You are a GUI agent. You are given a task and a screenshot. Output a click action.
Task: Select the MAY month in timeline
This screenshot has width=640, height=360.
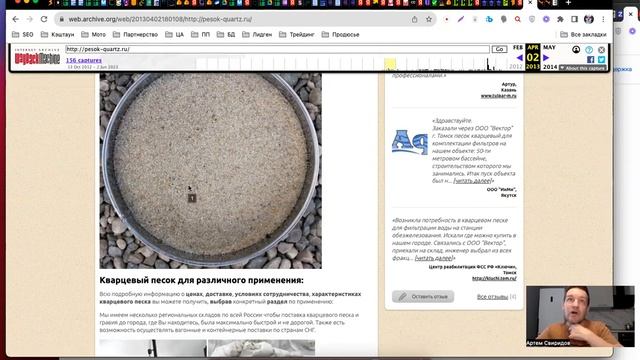coord(549,48)
